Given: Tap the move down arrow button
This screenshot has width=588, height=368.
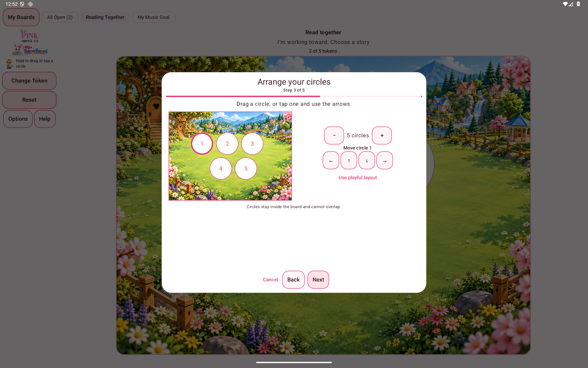Looking at the screenshot, I should [367, 160].
